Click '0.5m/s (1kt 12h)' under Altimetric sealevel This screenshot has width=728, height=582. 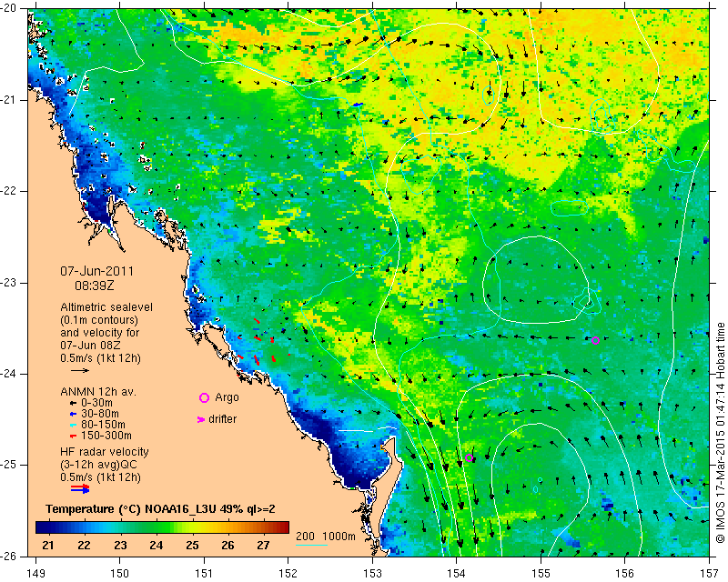pyautogui.click(x=100, y=358)
